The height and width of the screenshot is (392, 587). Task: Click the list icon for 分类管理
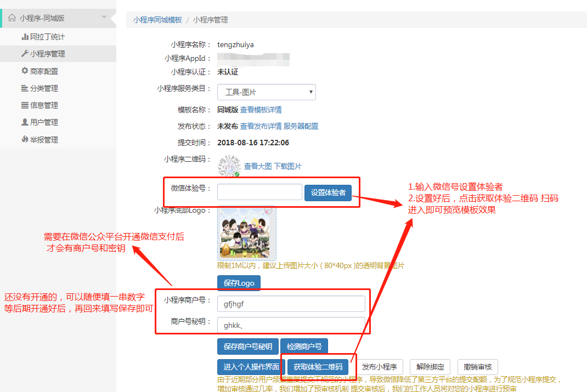(25, 88)
